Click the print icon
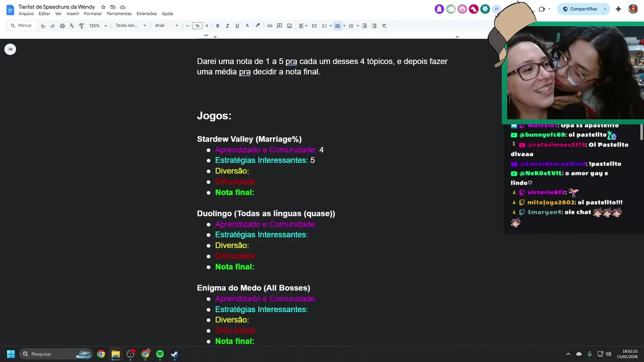The height and width of the screenshot is (362, 644). (x=62, y=26)
